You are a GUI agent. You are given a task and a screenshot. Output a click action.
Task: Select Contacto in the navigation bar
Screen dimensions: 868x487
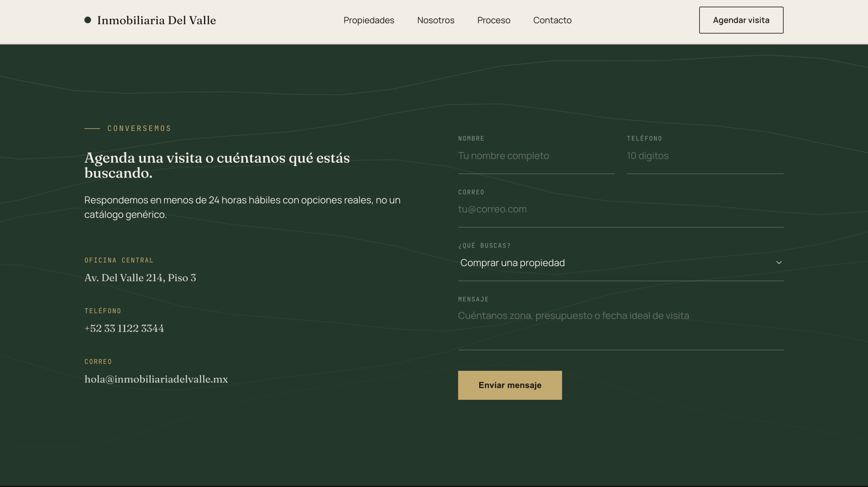pyautogui.click(x=552, y=20)
